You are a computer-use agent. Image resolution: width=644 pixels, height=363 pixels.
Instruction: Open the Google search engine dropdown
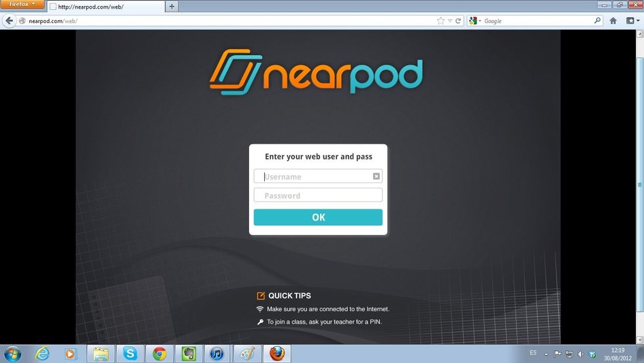(x=474, y=21)
